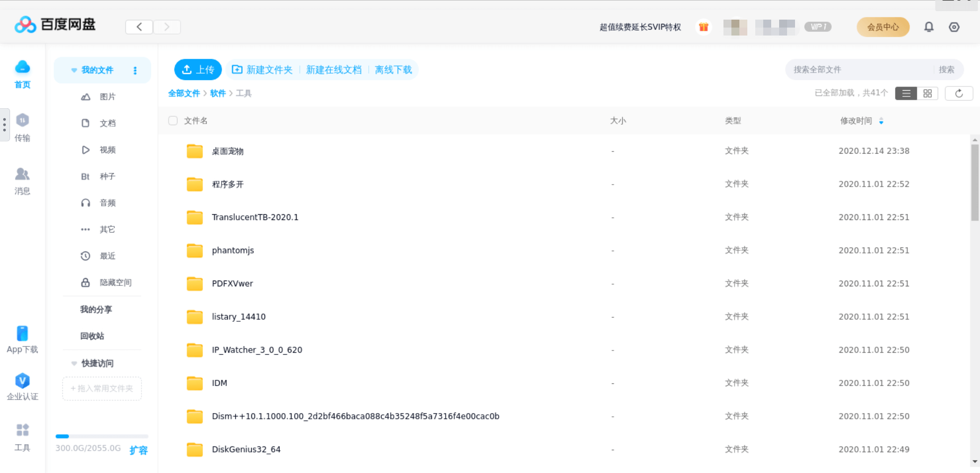Click 离线下载
This screenshot has height=473, width=980.
(393, 69)
